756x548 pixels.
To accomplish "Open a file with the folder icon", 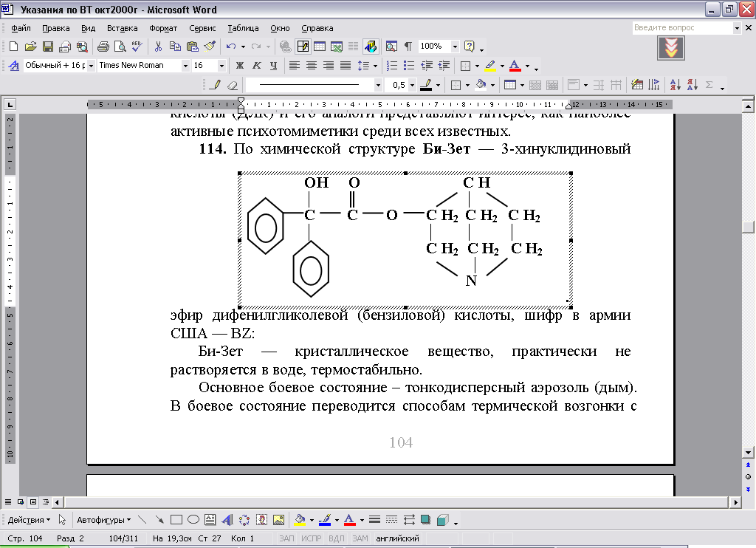I will (x=31, y=47).
